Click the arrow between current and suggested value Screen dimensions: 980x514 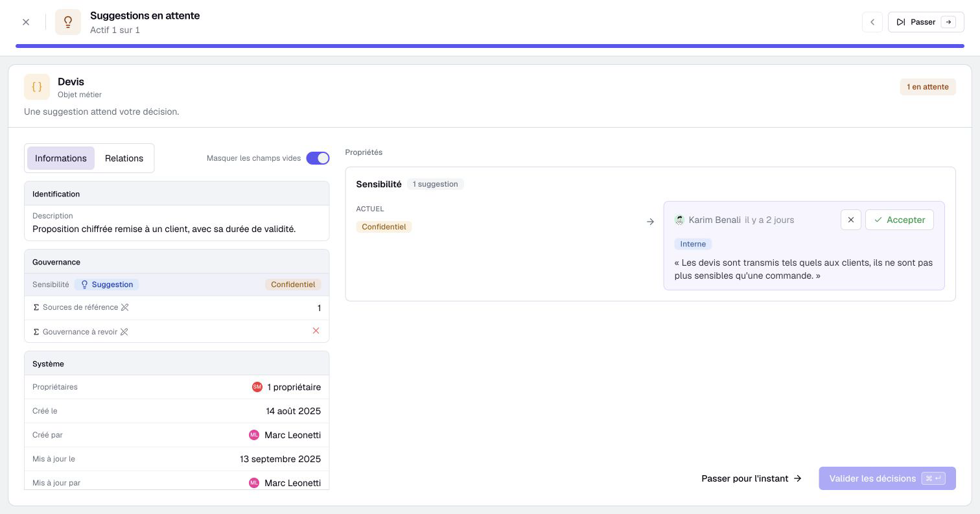tap(650, 222)
